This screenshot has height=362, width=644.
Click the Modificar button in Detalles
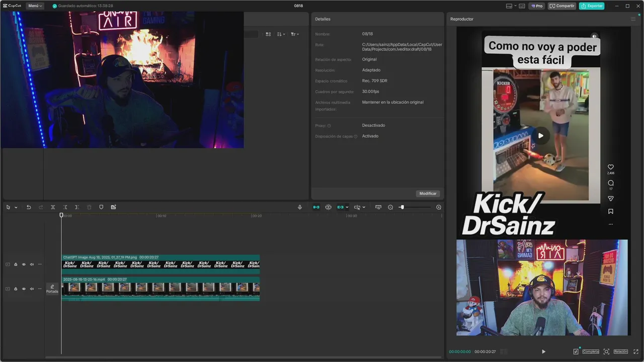(428, 194)
